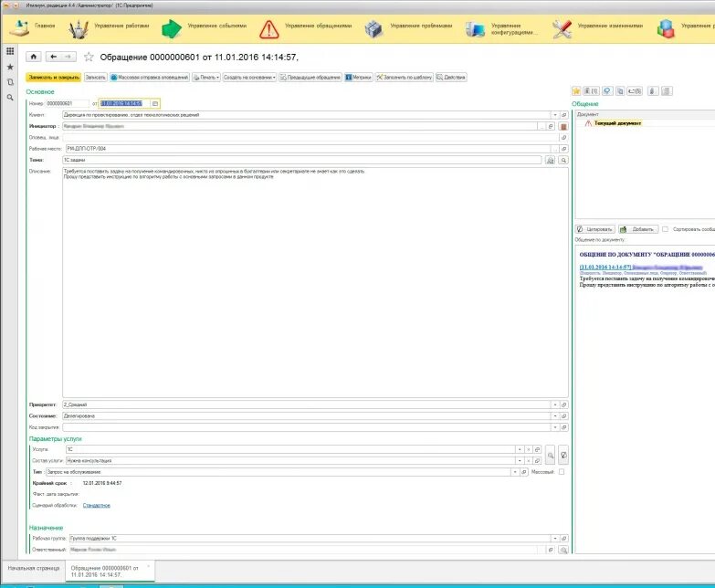Click the service search magnifier button
Viewport: 715px width, 588px height.
pyautogui.click(x=551, y=455)
